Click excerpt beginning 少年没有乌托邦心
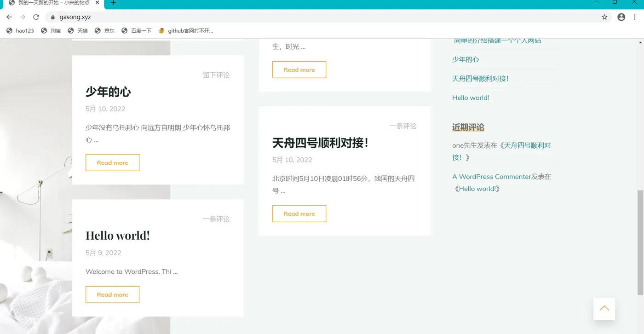 pos(158,133)
